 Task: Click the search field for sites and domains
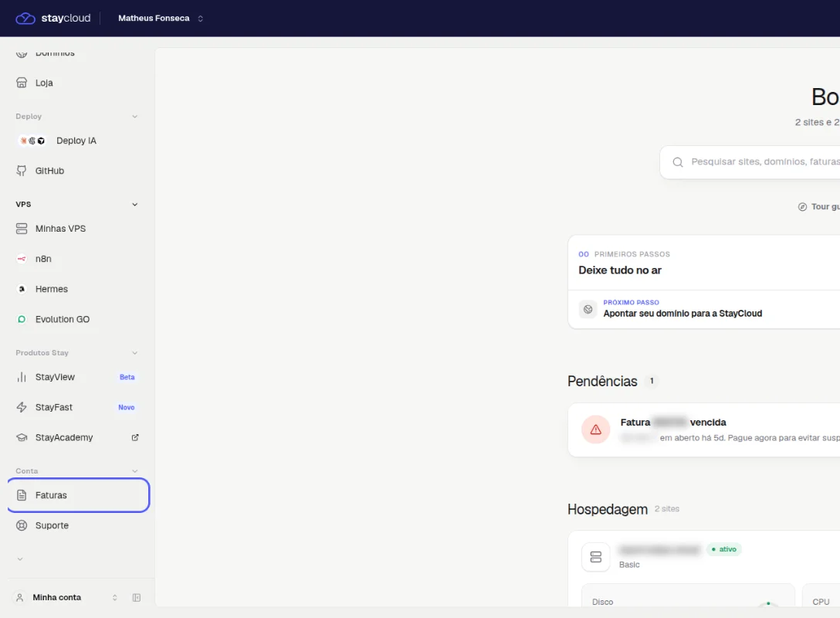[x=750, y=162]
